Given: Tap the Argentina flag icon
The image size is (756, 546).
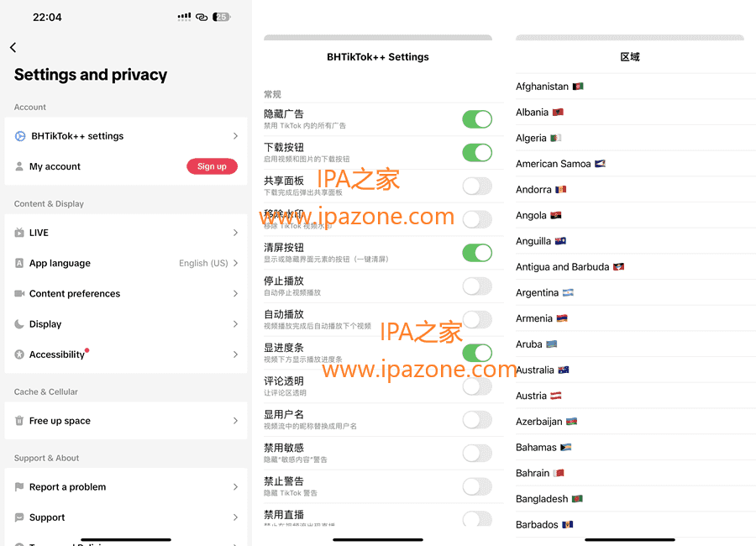Looking at the screenshot, I should click(x=568, y=293).
